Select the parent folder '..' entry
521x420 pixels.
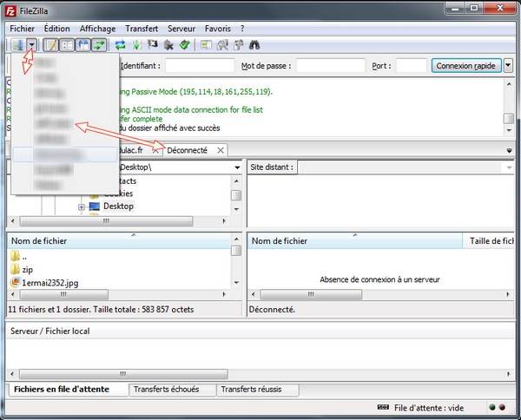[x=24, y=256]
